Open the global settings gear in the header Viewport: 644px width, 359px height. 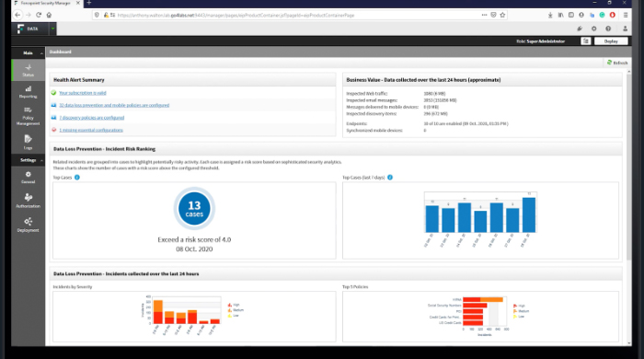click(593, 29)
